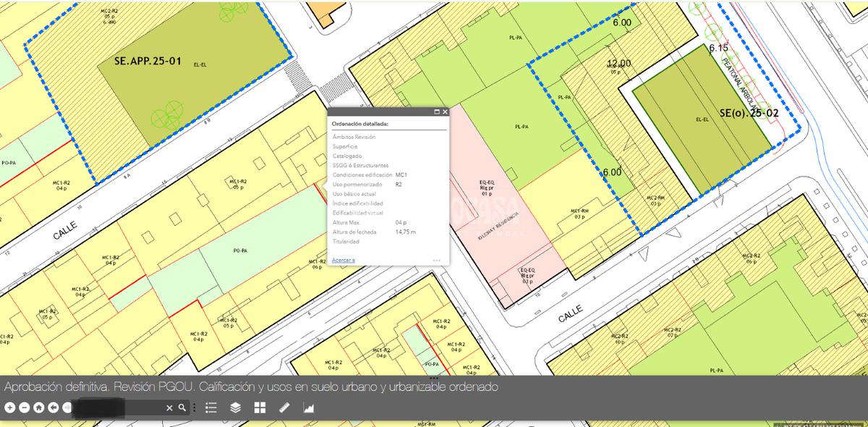Go back to the previous map extent
868x427 pixels.
[53, 407]
